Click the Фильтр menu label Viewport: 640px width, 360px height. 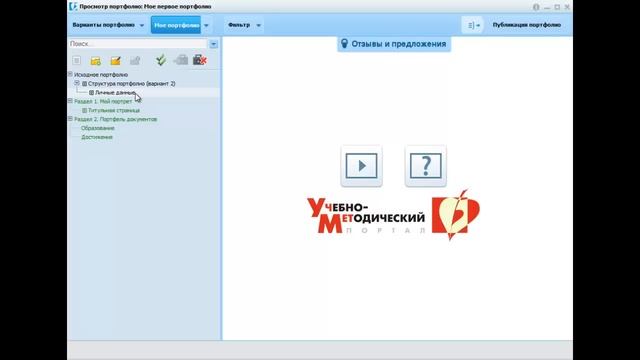(x=239, y=25)
